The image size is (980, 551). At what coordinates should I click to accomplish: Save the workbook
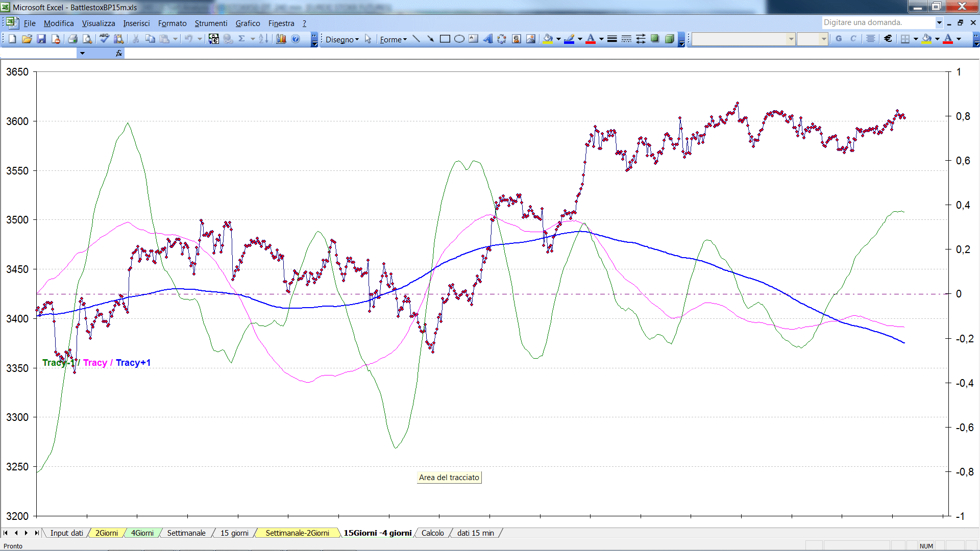[x=41, y=39]
